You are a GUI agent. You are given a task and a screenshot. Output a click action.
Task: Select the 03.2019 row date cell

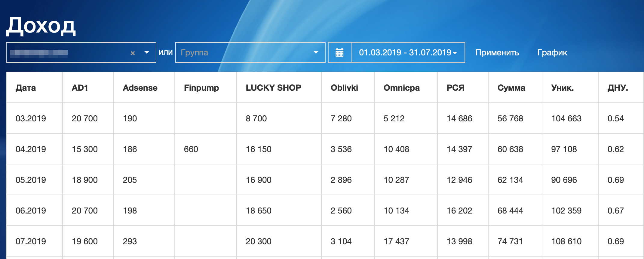click(31, 118)
